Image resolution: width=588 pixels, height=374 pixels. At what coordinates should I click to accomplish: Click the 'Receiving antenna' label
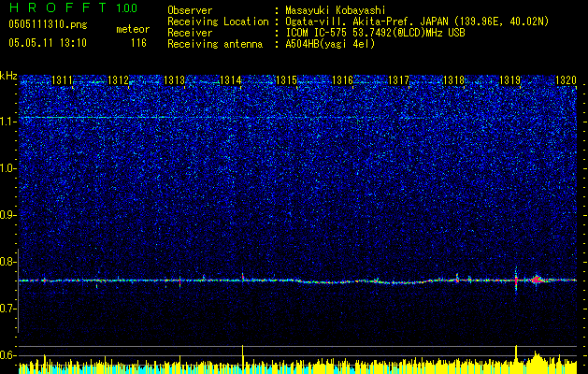click(215, 44)
